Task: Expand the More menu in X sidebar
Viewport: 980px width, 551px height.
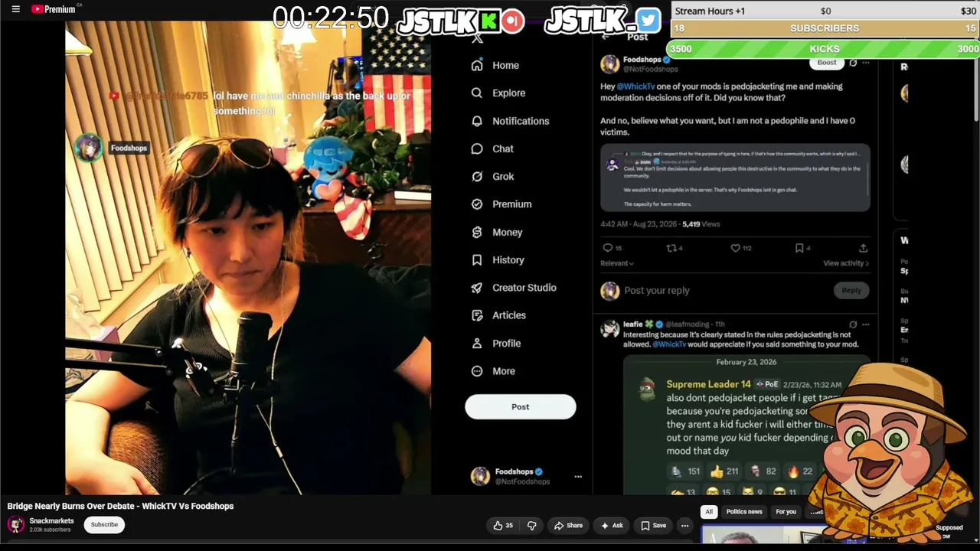Action: click(x=493, y=371)
